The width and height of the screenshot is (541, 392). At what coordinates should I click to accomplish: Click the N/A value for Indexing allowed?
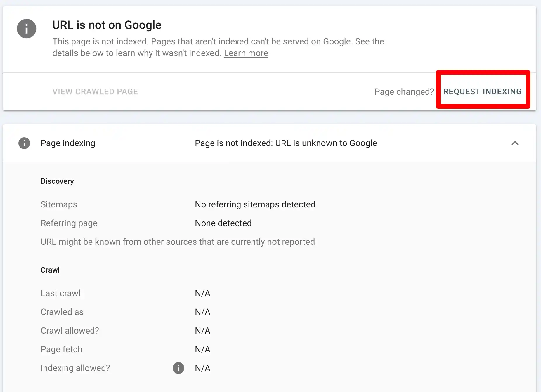click(x=203, y=368)
